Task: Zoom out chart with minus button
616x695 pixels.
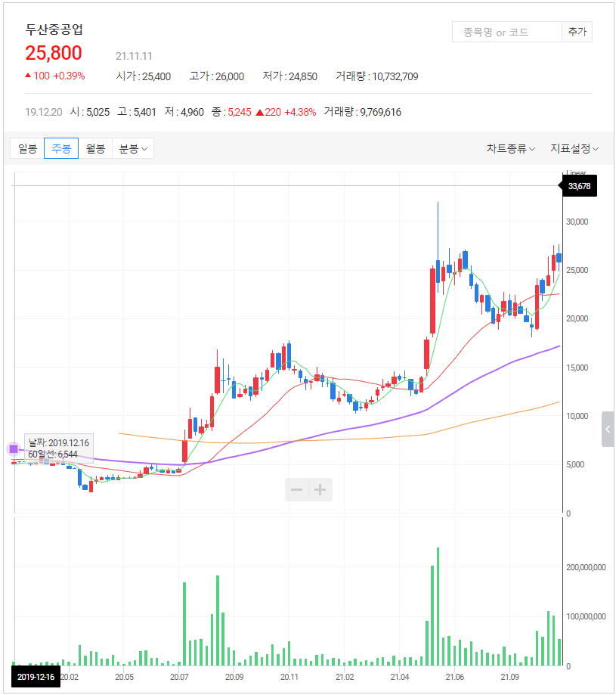Action: click(x=297, y=490)
